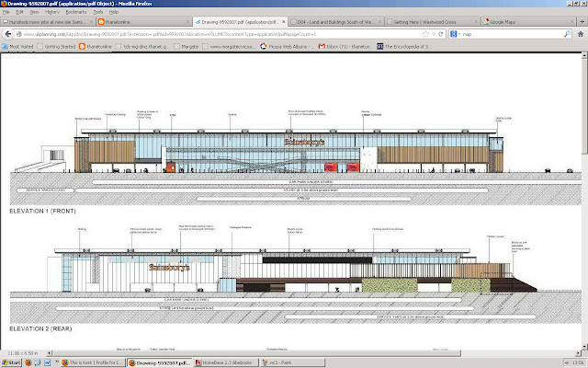Viewport: 588px width, 368px height.
Task: Click the search box containing 'map'
Action: 512,34
